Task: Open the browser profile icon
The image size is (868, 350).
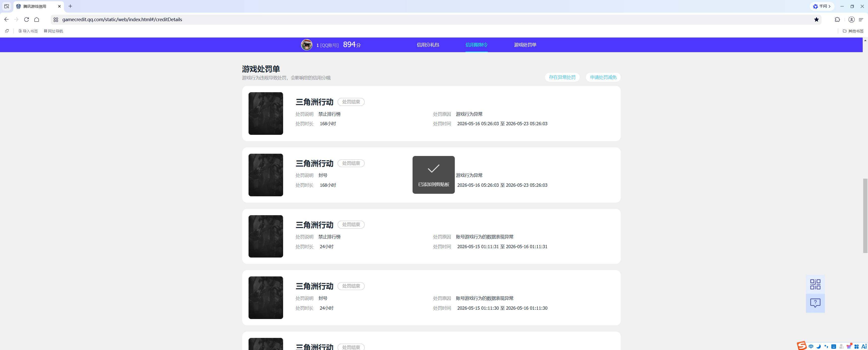Action: coord(851,19)
